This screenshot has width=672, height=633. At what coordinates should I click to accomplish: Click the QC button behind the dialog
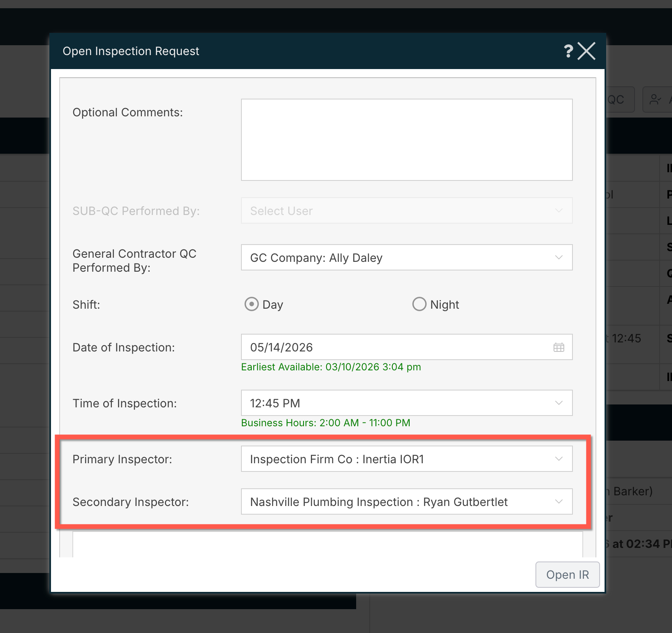click(x=619, y=99)
